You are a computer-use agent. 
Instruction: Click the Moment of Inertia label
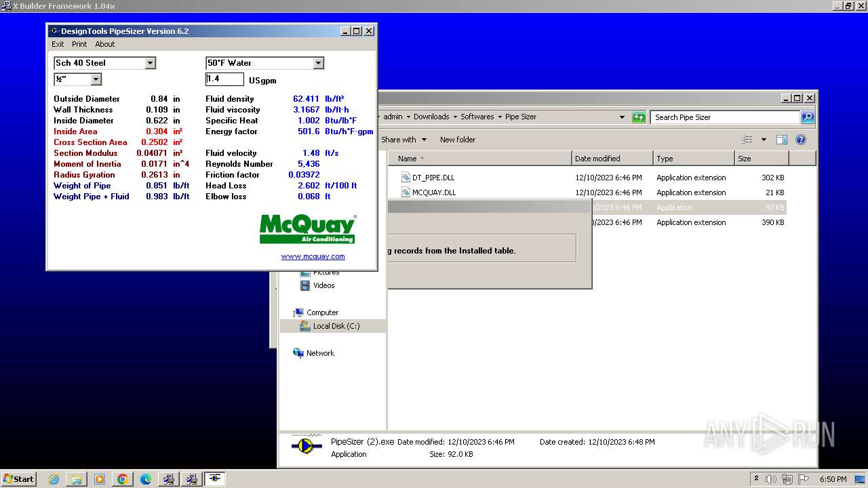(87, 164)
